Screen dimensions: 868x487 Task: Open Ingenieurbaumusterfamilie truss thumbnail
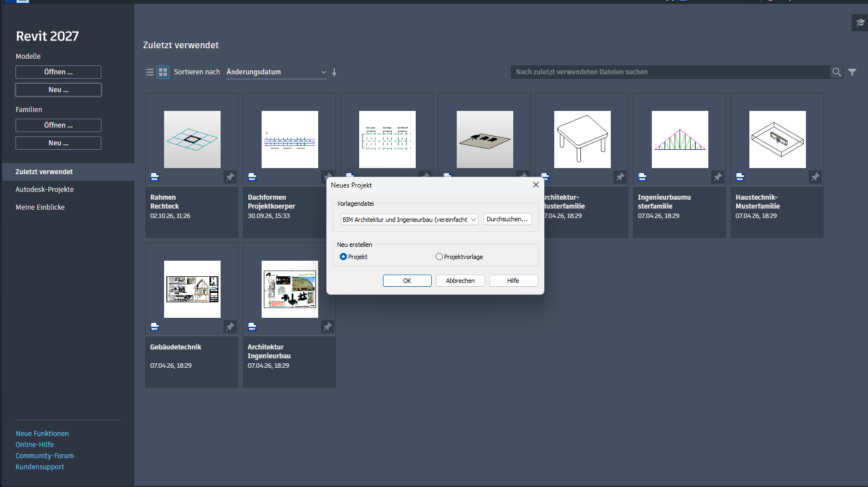click(680, 139)
